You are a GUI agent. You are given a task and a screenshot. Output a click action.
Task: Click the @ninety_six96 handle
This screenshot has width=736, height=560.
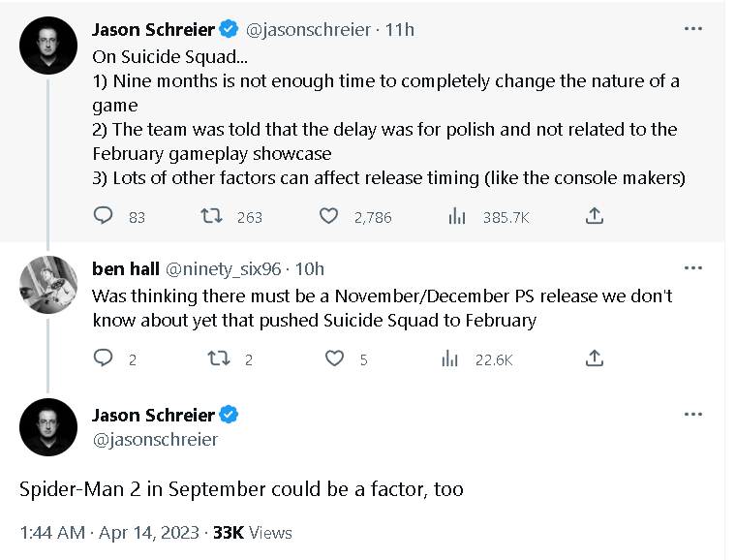tap(226, 268)
